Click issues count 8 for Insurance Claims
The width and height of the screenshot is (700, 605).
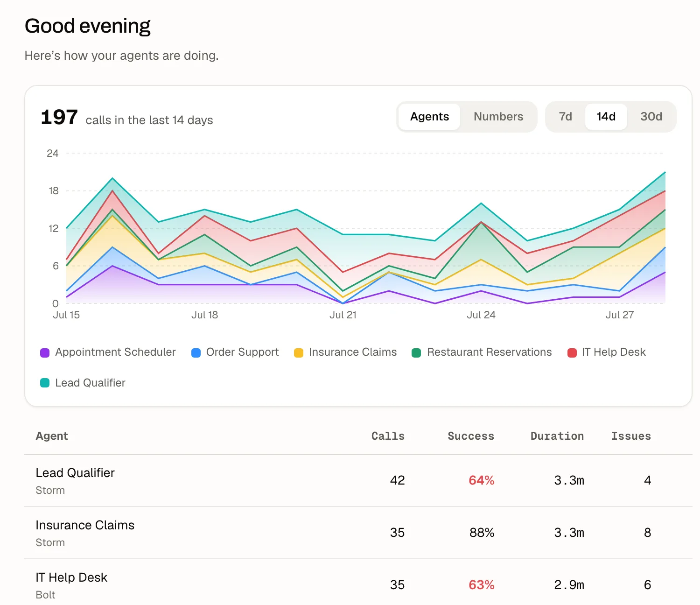tap(647, 533)
